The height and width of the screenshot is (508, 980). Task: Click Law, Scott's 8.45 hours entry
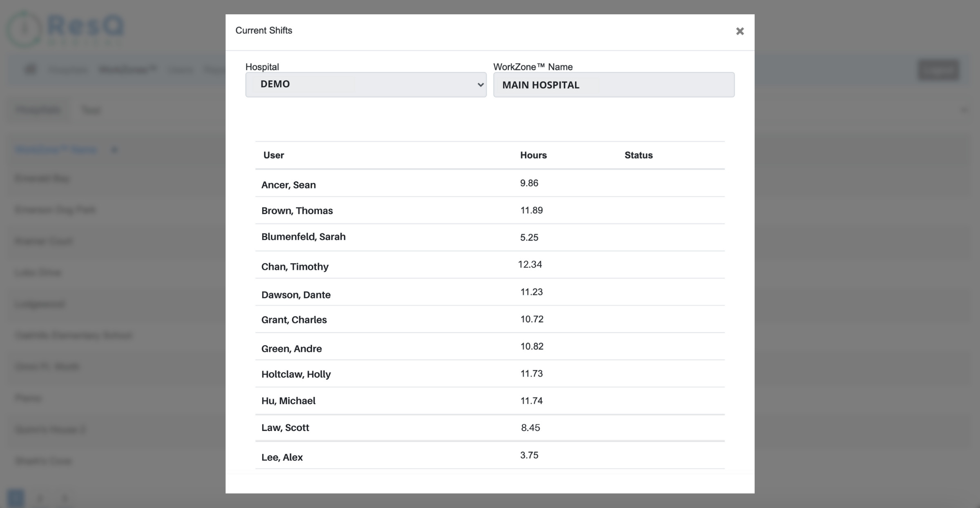click(531, 428)
